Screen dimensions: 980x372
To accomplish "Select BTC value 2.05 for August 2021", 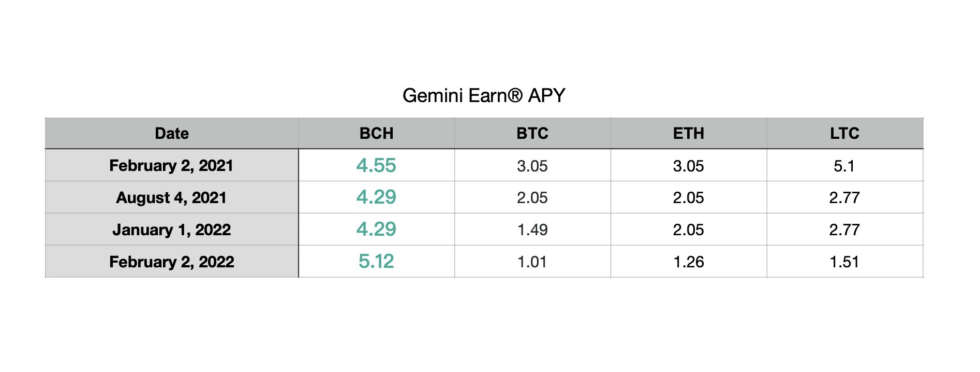I will [532, 197].
